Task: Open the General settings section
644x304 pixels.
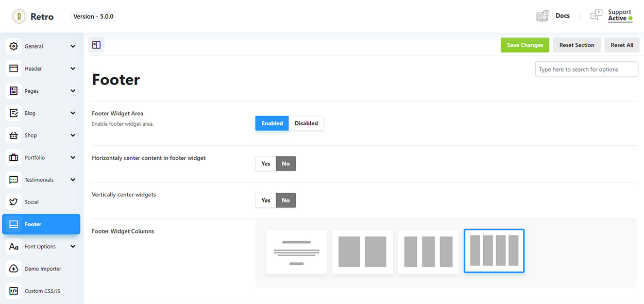Action: 41,46
